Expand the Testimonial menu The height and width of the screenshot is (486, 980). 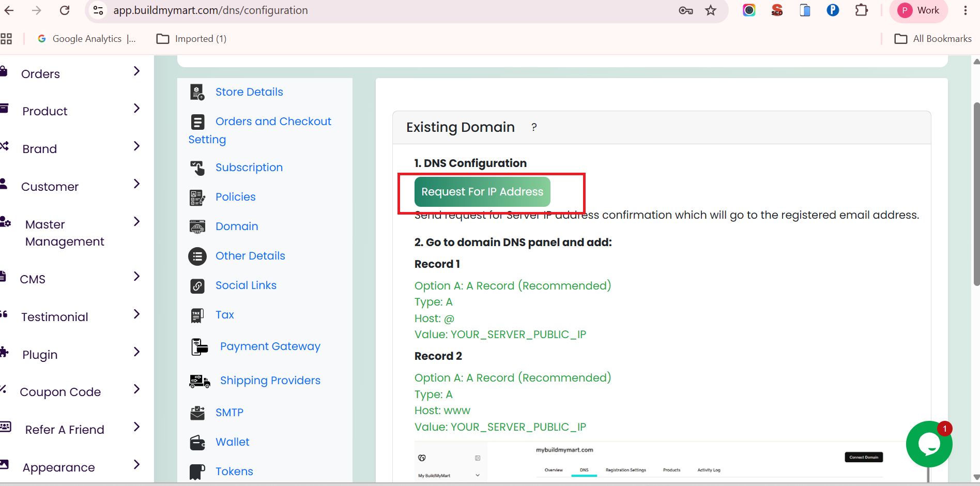pos(136,314)
